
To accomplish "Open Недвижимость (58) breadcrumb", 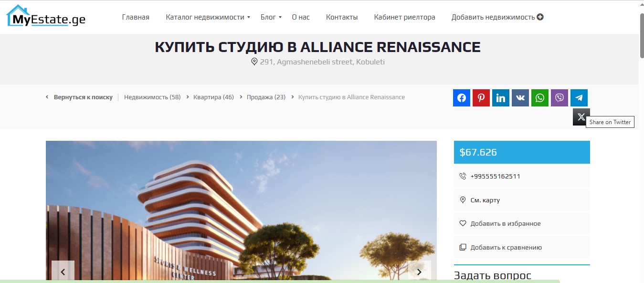I will (152, 97).
